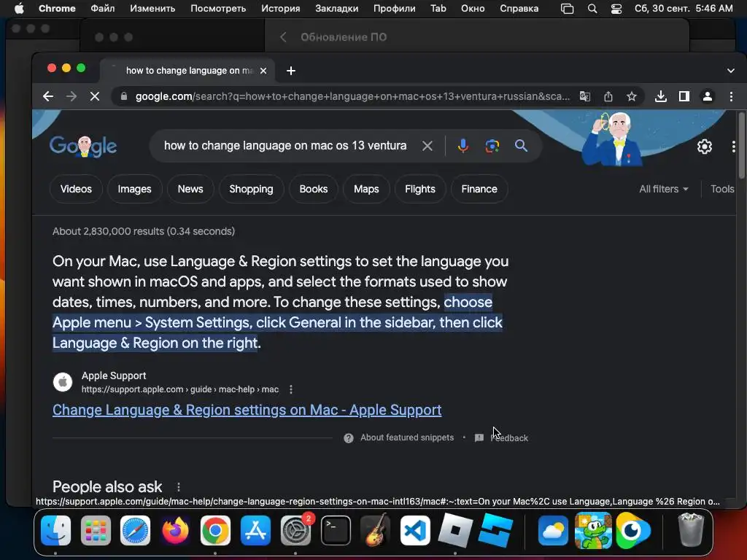This screenshot has height=560, width=747.
Task: Launch Firefox from the Dock
Action: coord(175,530)
